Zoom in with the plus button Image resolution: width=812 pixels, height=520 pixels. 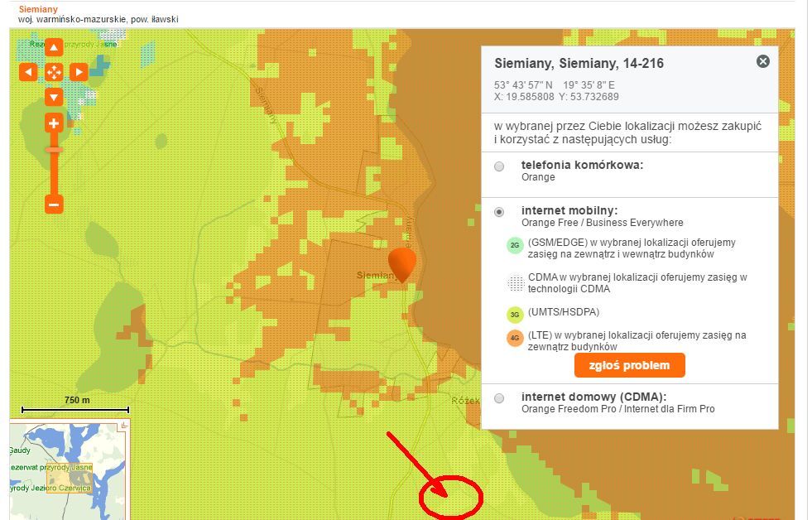coord(54,124)
